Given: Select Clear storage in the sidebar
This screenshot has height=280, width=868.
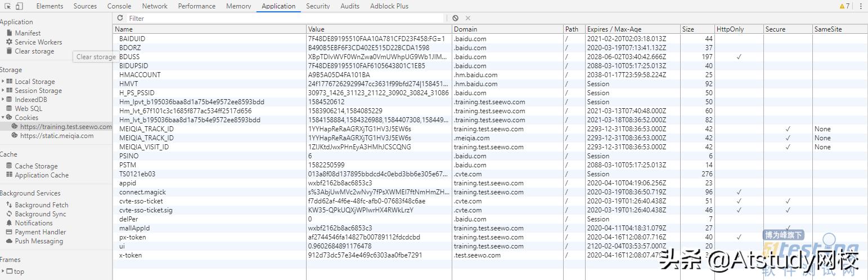Looking at the screenshot, I should pos(34,51).
